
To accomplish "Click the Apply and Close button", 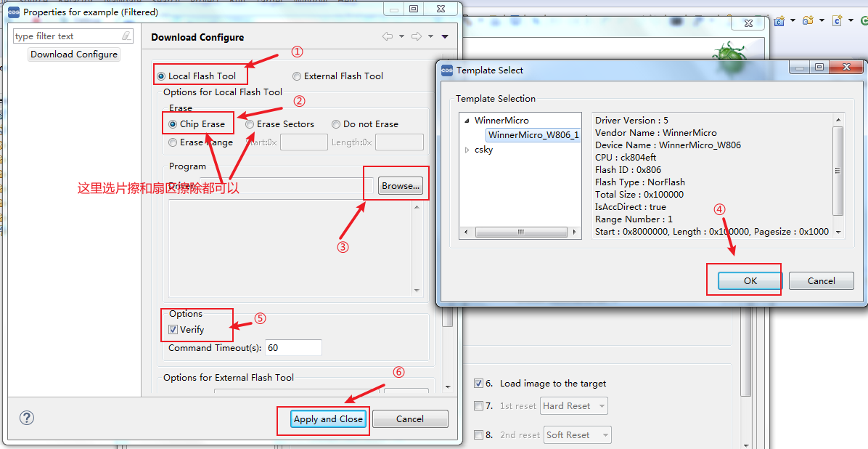I will click(x=328, y=419).
